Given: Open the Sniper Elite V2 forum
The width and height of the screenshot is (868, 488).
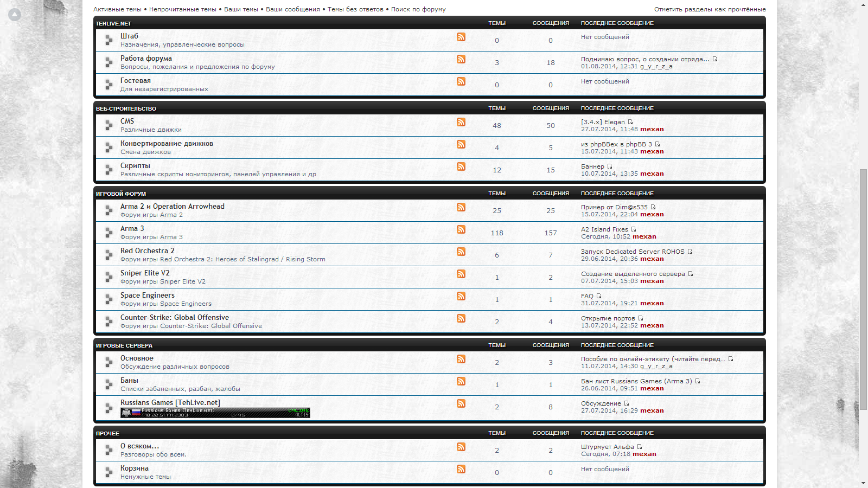Looking at the screenshot, I should 145,273.
